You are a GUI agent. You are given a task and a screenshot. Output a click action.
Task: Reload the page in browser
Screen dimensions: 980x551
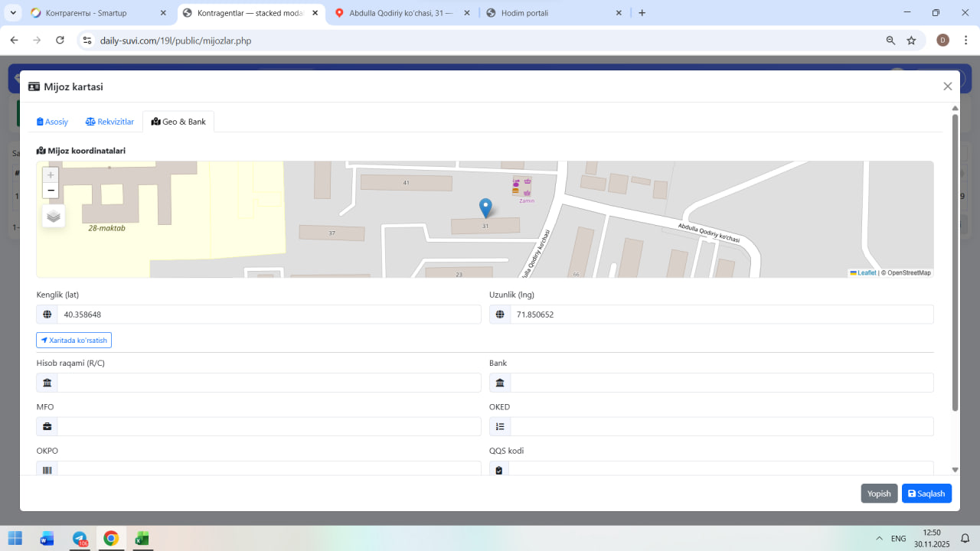(x=60, y=41)
